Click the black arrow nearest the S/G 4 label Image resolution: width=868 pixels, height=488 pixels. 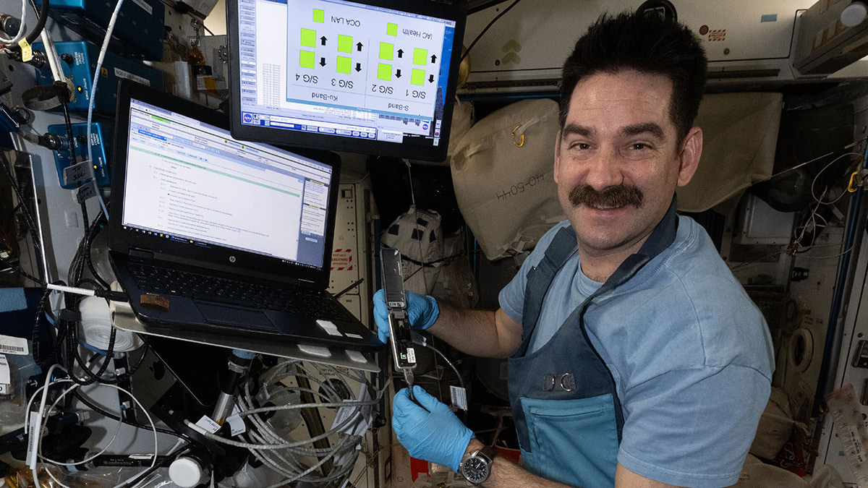[323, 62]
